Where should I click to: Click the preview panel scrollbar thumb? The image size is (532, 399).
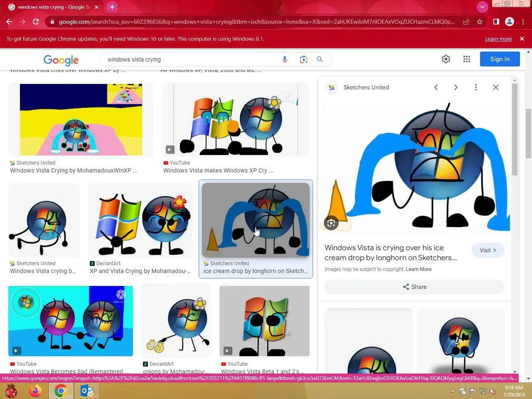coord(515,129)
